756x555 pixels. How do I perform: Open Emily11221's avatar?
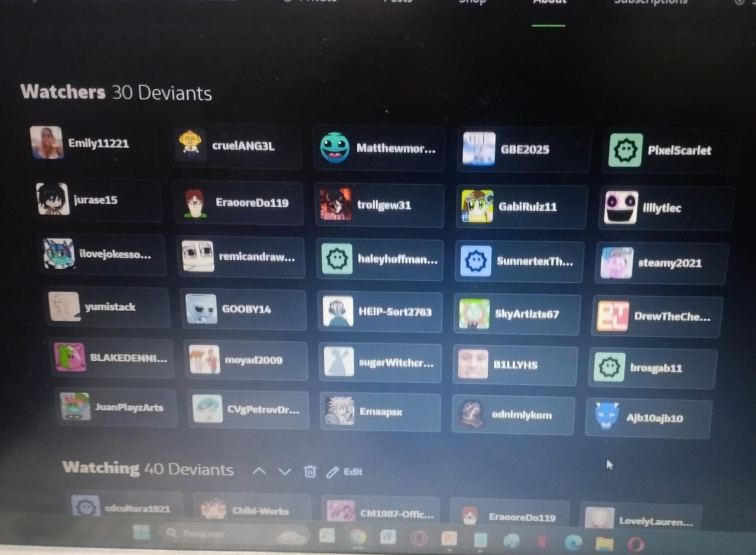coord(47,142)
